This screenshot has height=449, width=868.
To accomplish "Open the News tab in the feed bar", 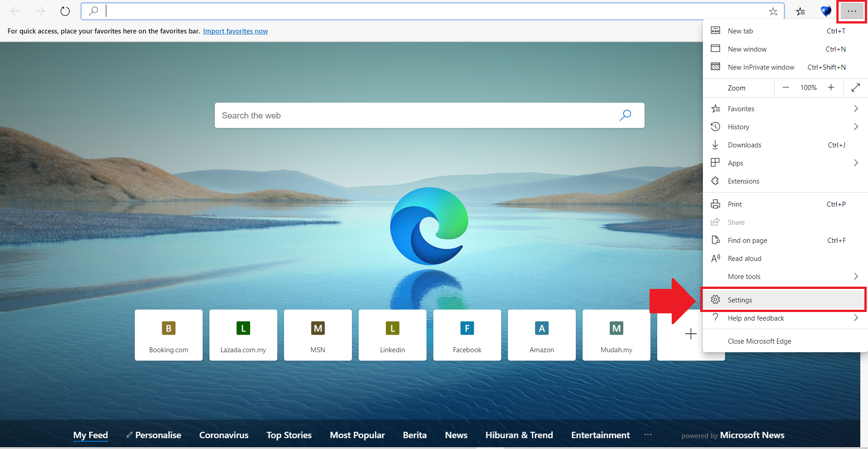I will click(456, 435).
